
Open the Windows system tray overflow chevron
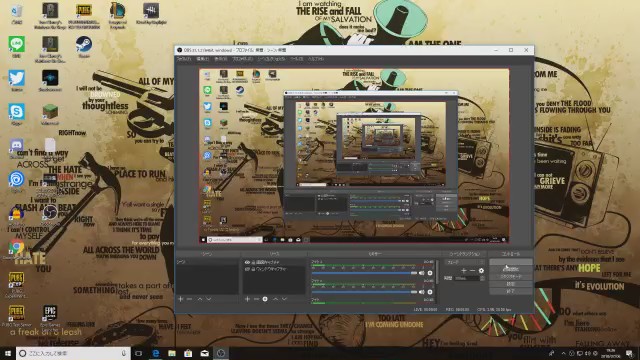[x=563, y=353]
